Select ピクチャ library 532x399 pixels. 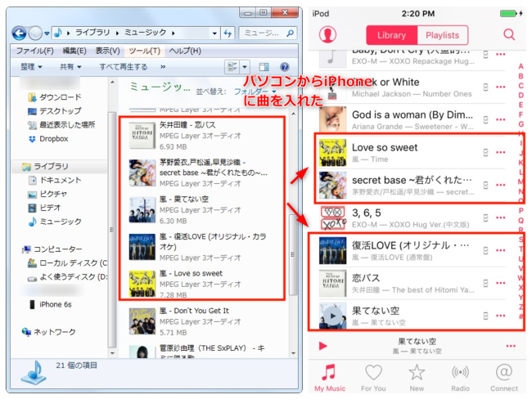[47, 194]
